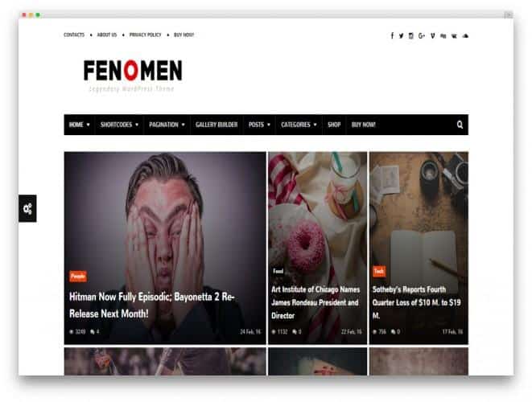Open the settings gears side panel

pos(27,208)
